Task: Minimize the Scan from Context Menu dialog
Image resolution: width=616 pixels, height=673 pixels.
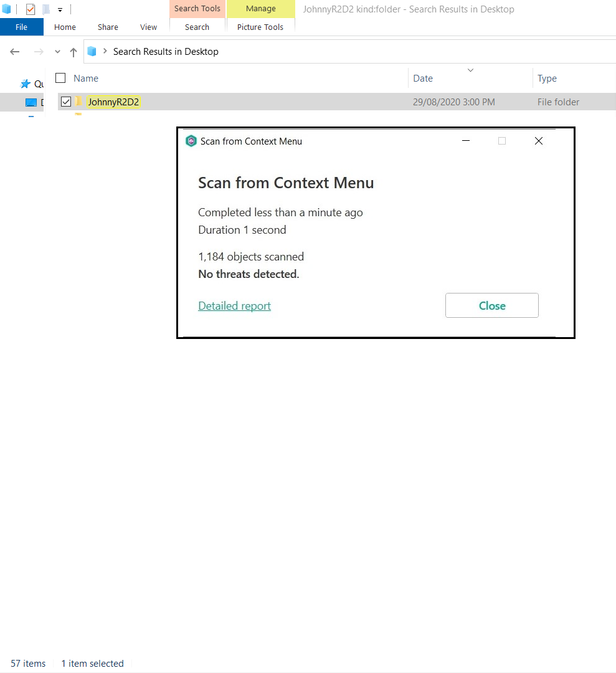Action: [466, 141]
